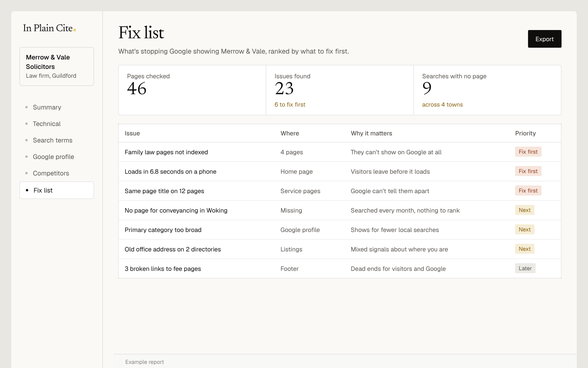The width and height of the screenshot is (588, 368).
Task: Click Next badge on the Listings row
Action: (524, 249)
